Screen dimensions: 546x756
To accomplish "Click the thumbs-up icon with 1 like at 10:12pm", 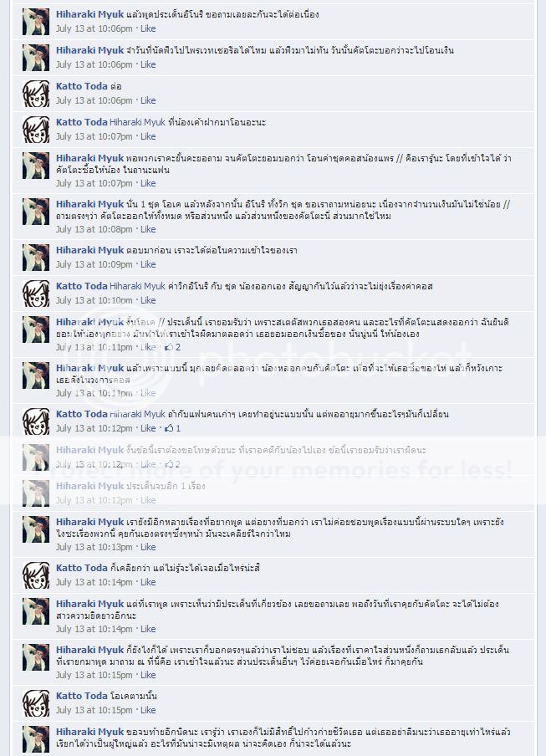I will point(169,428).
